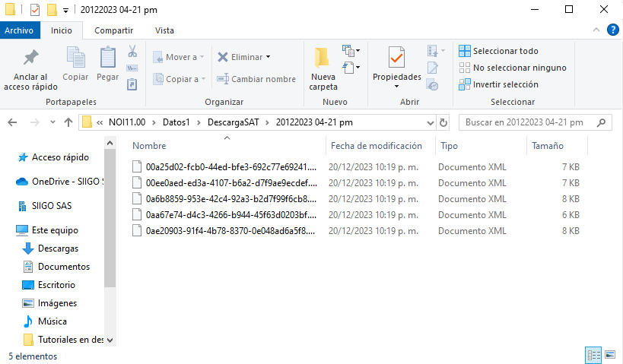Switch to details view in status bar
The image size is (623, 364).
click(593, 355)
